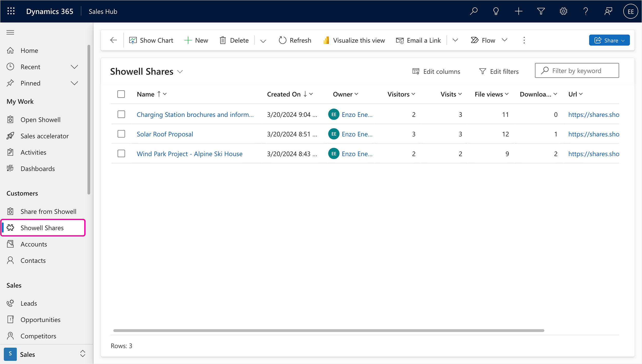Screen dimensions: 642x364
Task: Open the Solar Roof Proposal link
Action: (x=165, y=134)
